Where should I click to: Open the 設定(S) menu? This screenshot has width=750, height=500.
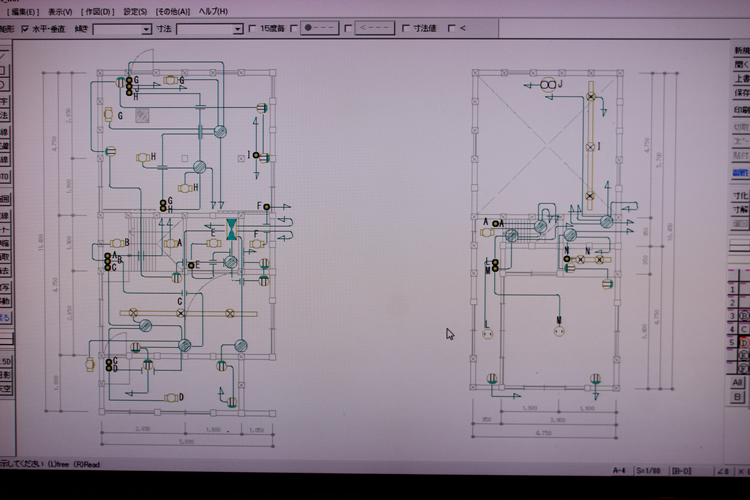[135, 11]
